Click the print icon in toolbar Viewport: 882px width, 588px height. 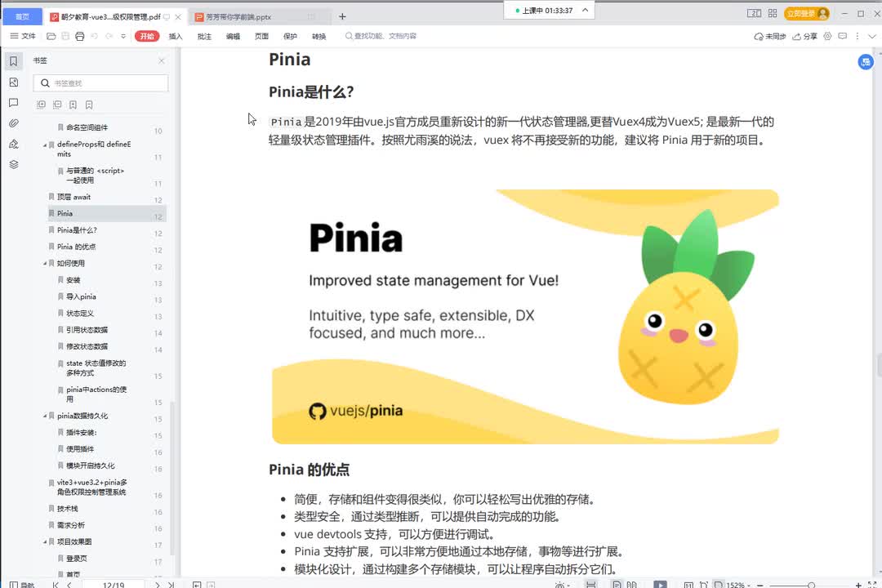[x=80, y=36]
